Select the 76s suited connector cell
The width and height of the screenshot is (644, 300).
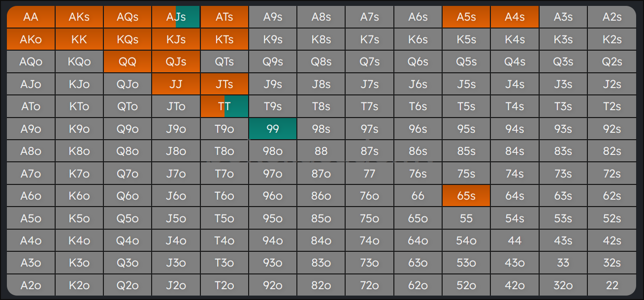click(418, 174)
